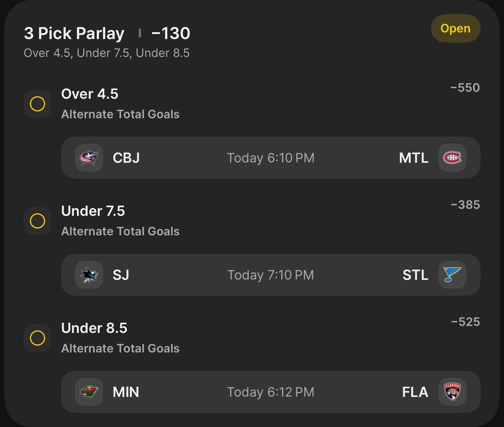504x427 pixels.
Task: Click the 3 Pick Parlay title
Action: coord(74,34)
